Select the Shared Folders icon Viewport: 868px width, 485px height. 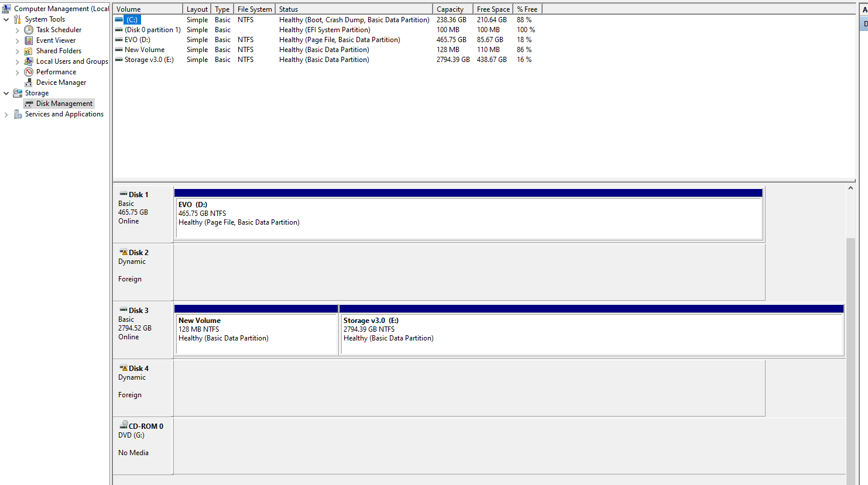coord(29,51)
